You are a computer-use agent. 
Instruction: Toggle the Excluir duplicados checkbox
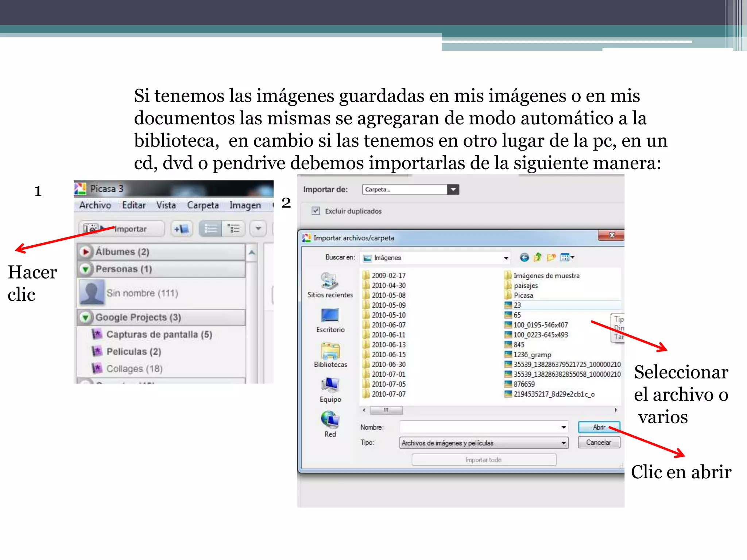tap(316, 211)
